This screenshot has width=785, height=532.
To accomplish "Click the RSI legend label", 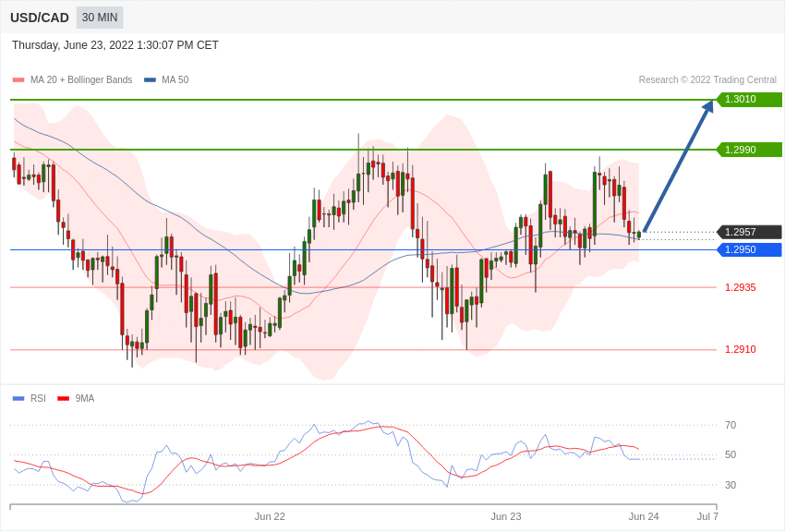I will pyautogui.click(x=38, y=398).
